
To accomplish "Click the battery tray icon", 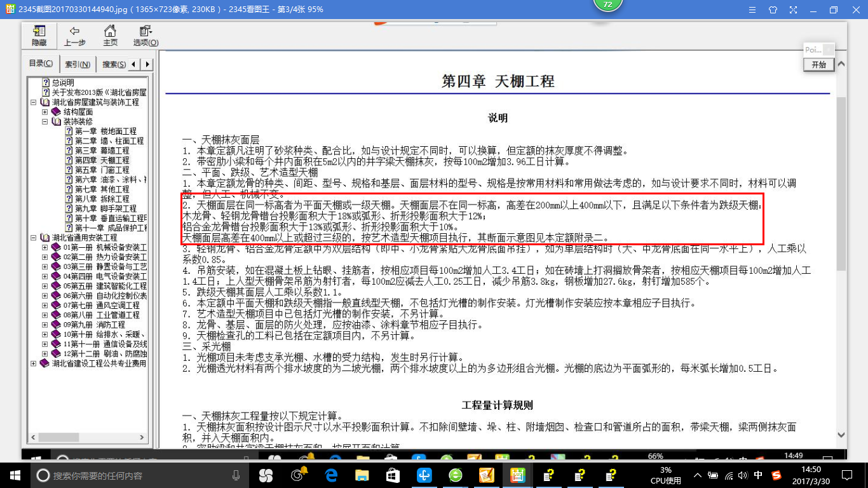I will pyautogui.click(x=713, y=475).
